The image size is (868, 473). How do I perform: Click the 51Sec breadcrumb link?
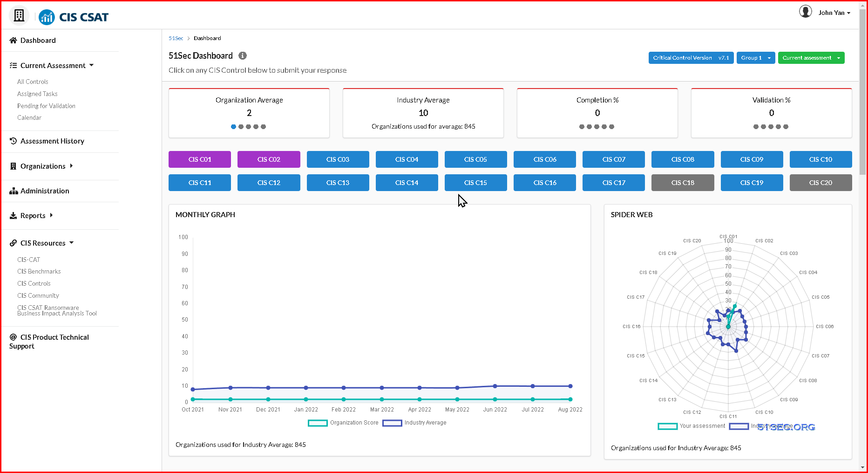point(176,38)
